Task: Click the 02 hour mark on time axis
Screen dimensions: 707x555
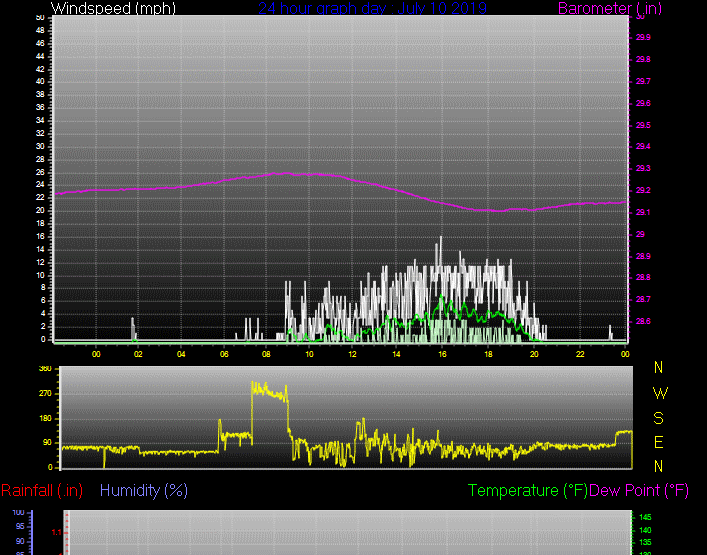Action: (x=138, y=354)
